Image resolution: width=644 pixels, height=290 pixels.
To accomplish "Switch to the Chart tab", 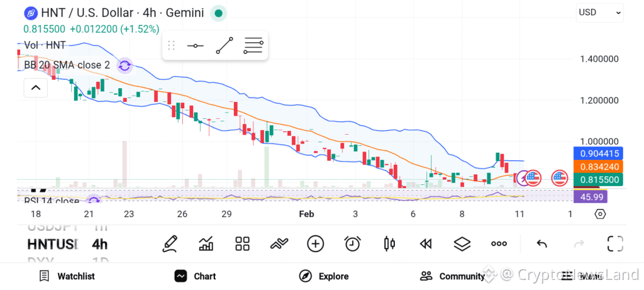I will (x=195, y=276).
